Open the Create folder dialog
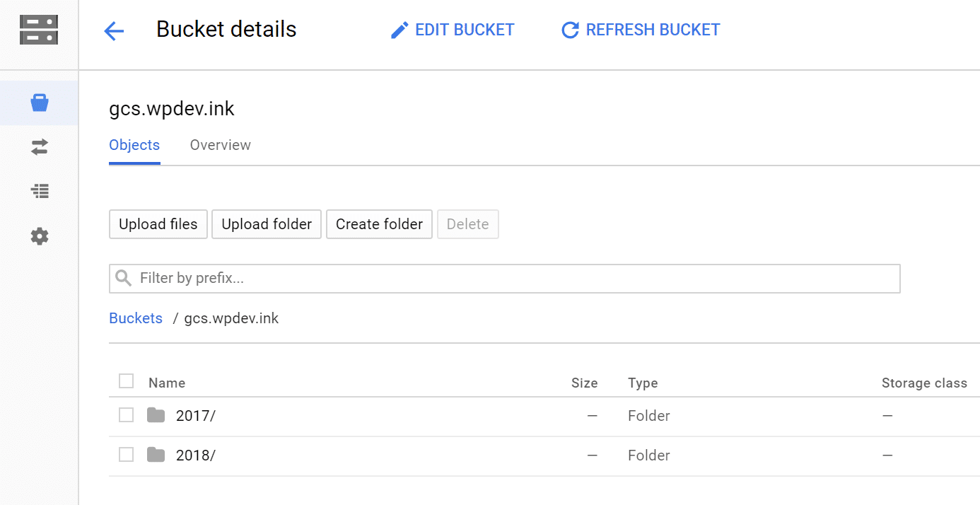980x505 pixels. (379, 224)
